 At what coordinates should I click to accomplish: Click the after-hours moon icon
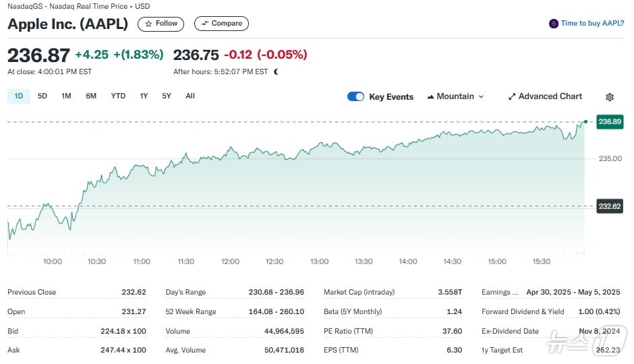[276, 71]
